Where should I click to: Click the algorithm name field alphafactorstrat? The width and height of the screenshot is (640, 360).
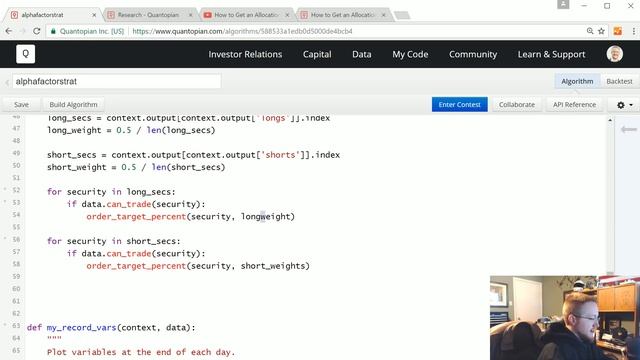tap(117, 81)
